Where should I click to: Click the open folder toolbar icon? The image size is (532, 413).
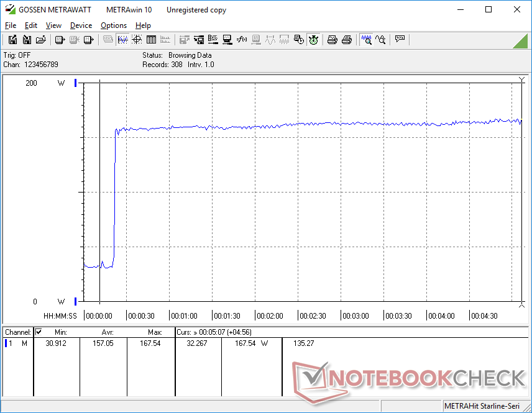pyautogui.click(x=41, y=40)
